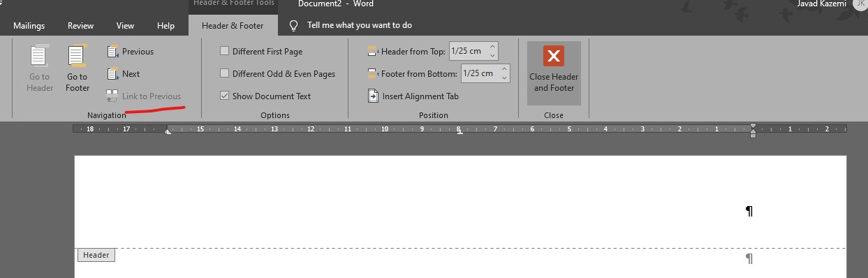Open the Review tab
This screenshot has width=868, height=278.
click(81, 26)
